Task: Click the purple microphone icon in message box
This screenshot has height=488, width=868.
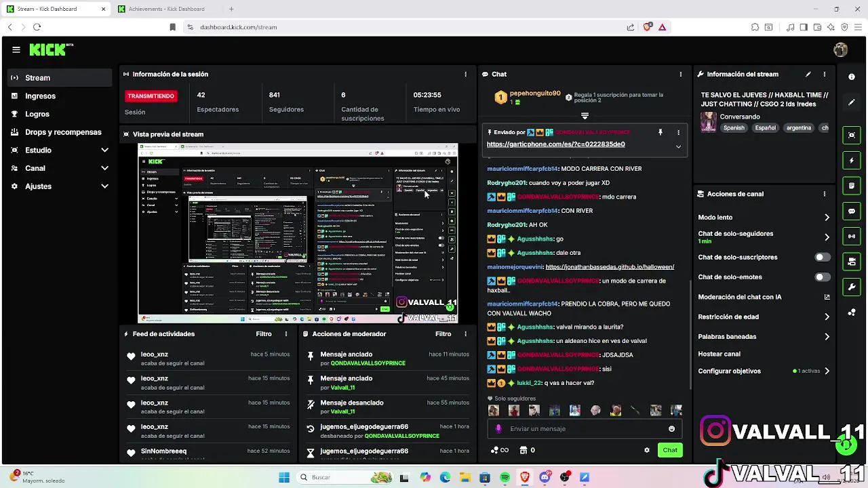Action: [498, 428]
